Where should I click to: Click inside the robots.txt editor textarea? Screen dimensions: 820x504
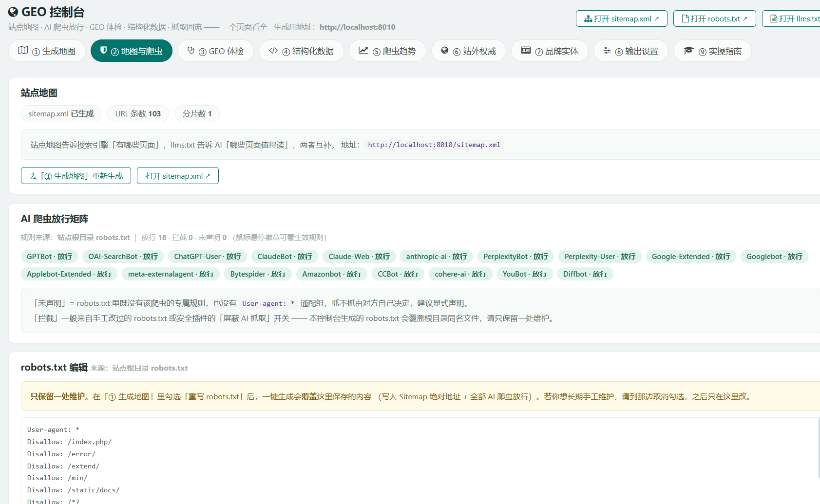pos(420,461)
